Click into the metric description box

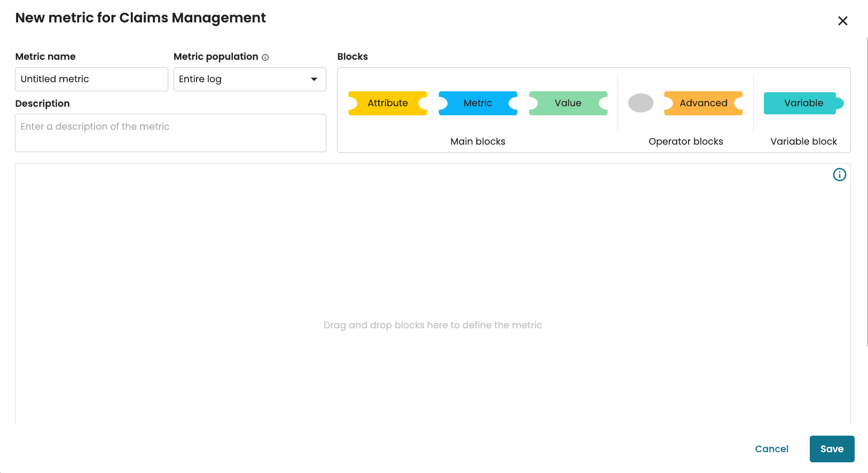coord(170,133)
